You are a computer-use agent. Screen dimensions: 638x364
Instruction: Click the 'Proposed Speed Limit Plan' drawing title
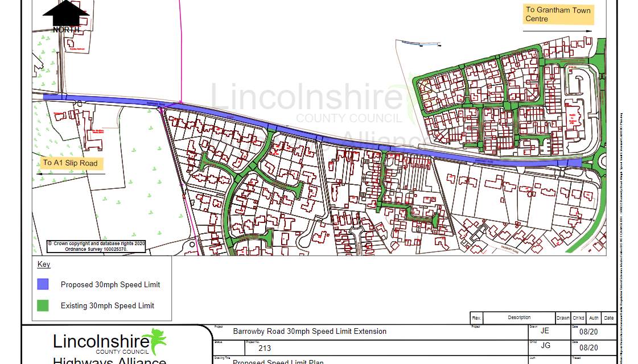[278, 362]
